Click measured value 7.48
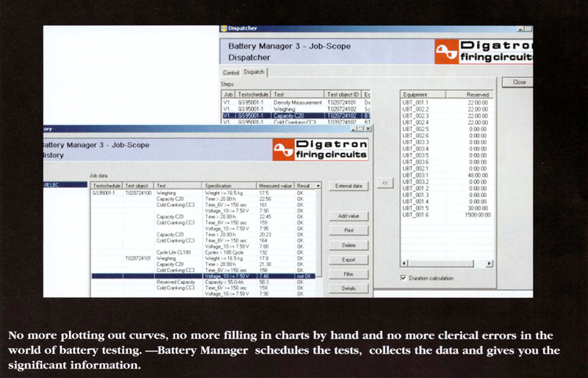This screenshot has width=588, height=378. click(264, 277)
